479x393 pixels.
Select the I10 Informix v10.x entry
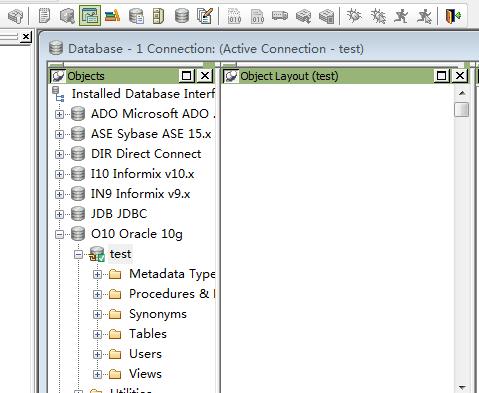(x=142, y=174)
